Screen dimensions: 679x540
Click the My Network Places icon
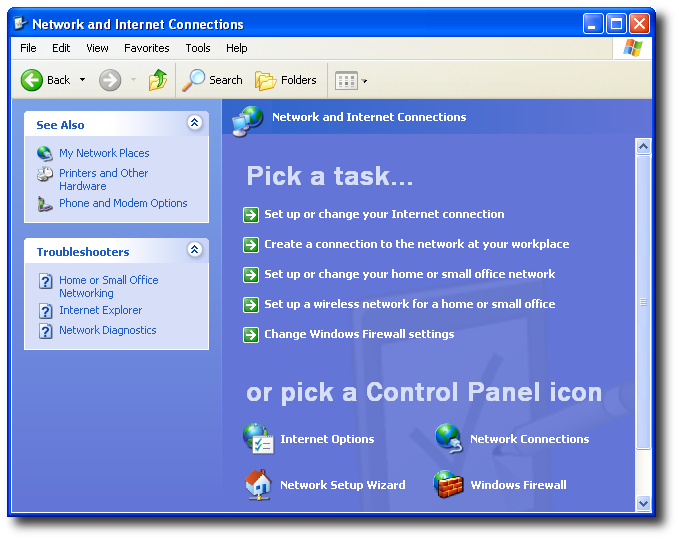[x=45, y=153]
